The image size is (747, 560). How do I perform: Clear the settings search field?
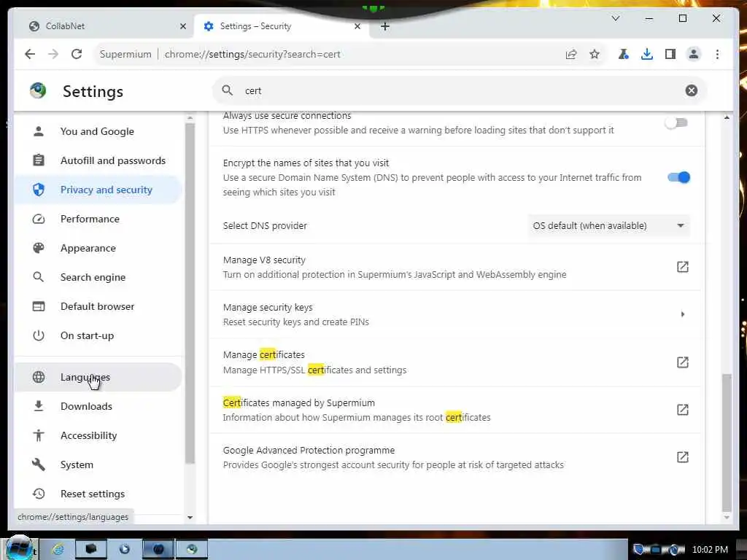(692, 90)
